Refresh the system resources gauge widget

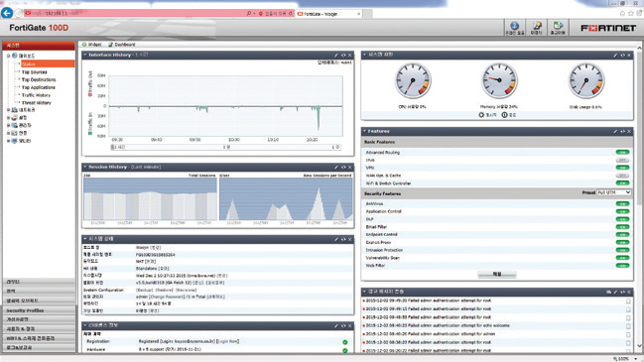[x=622, y=55]
